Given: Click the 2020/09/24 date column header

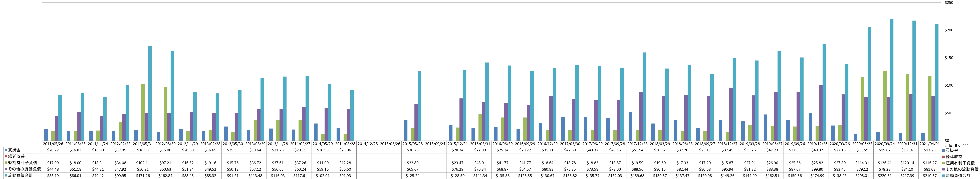Looking at the screenshot, I should tap(885, 144).
